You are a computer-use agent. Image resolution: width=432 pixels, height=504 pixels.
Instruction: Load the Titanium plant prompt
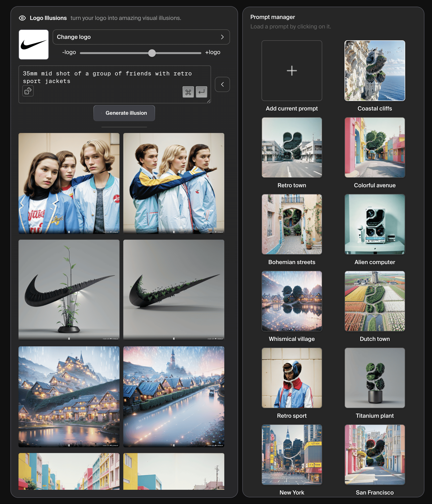375,378
